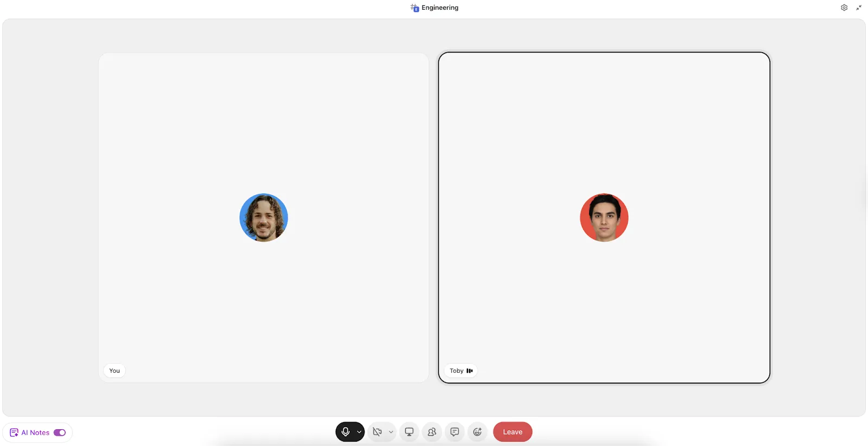Image resolution: width=868 pixels, height=446 pixels.
Task: Minimize the huddle window icon
Action: [859, 8]
